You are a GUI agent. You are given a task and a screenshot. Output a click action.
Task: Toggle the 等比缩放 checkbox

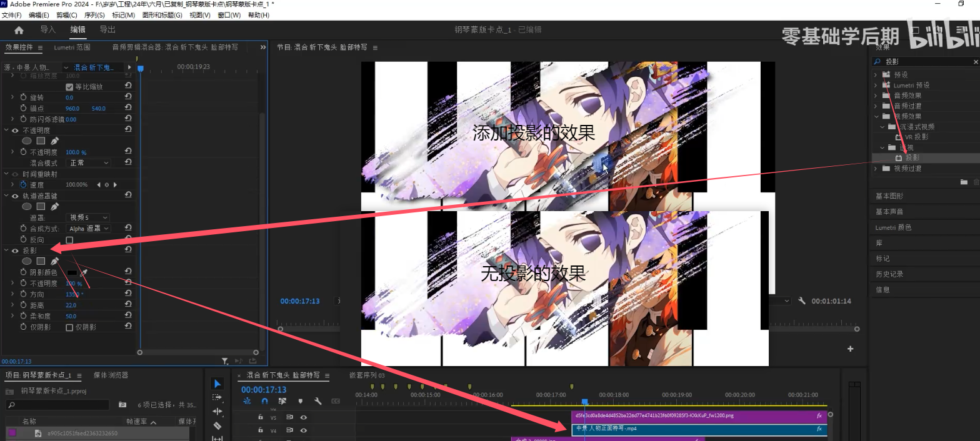coord(69,87)
